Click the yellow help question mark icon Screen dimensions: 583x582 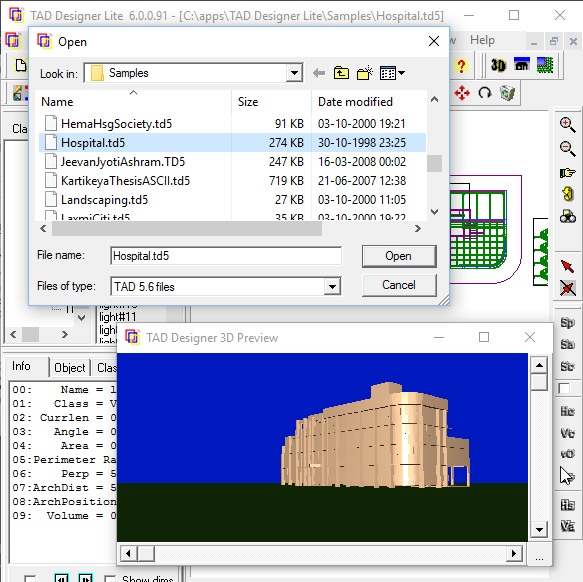point(461,66)
